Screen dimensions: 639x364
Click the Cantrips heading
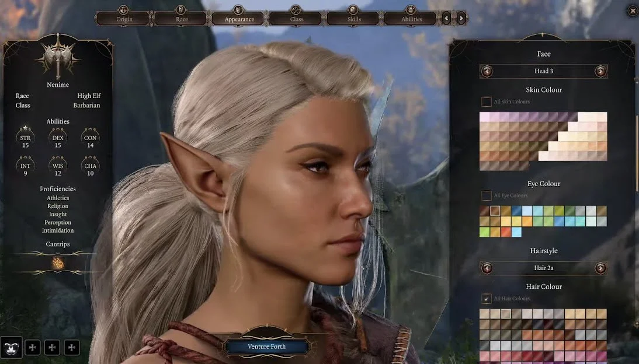[58, 244]
